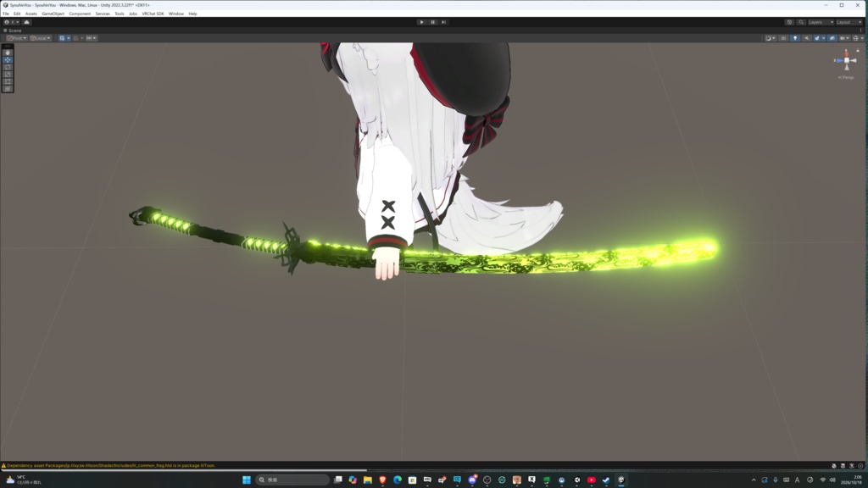
Task: Show hidden system tray icons
Action: click(754, 480)
